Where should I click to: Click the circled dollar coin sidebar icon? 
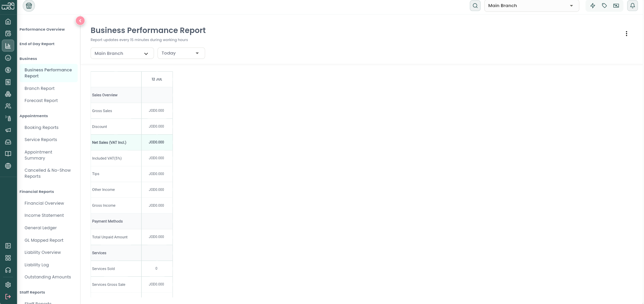pos(8,70)
